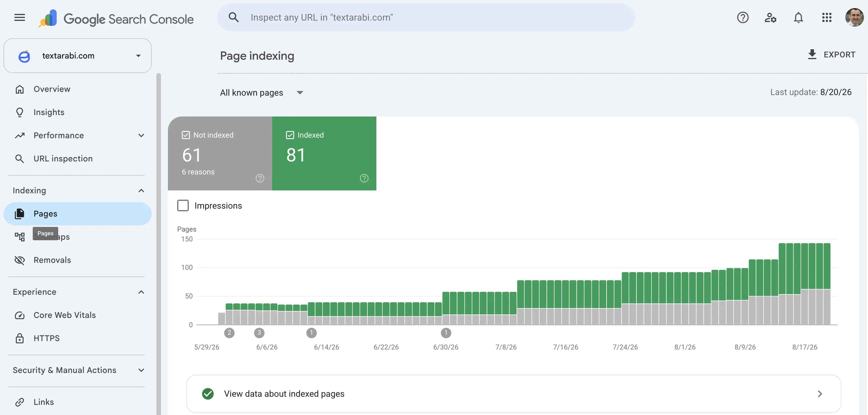Click the search magnifier icon
Image resolution: width=868 pixels, height=415 pixels.
pyautogui.click(x=234, y=17)
